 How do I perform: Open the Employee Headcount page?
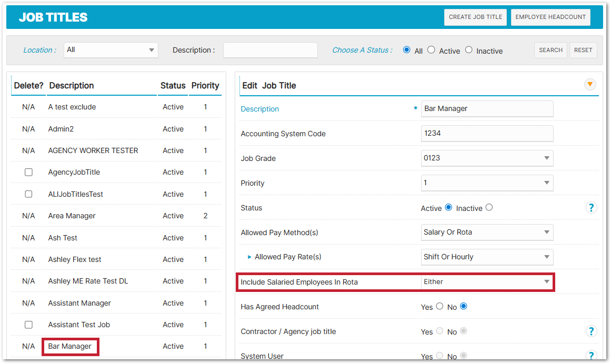[550, 17]
